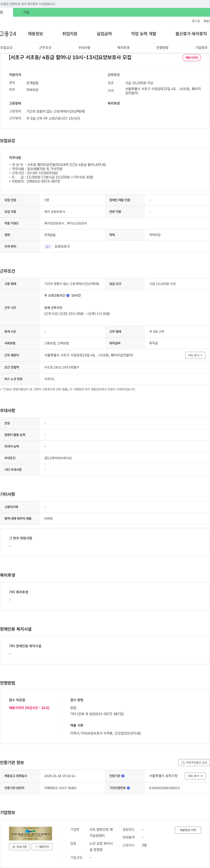Click the 인증기관 담당자 이혜경 contact

click(x=60, y=788)
